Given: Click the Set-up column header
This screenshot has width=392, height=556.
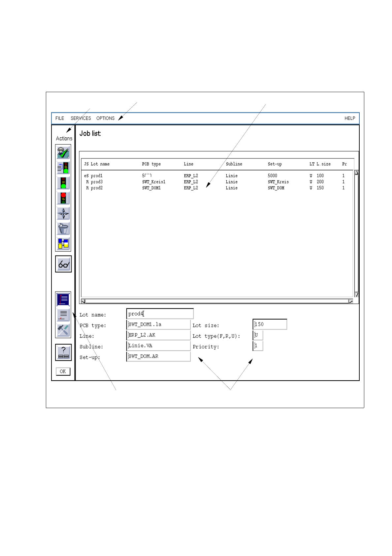Looking at the screenshot, I should (275, 164).
